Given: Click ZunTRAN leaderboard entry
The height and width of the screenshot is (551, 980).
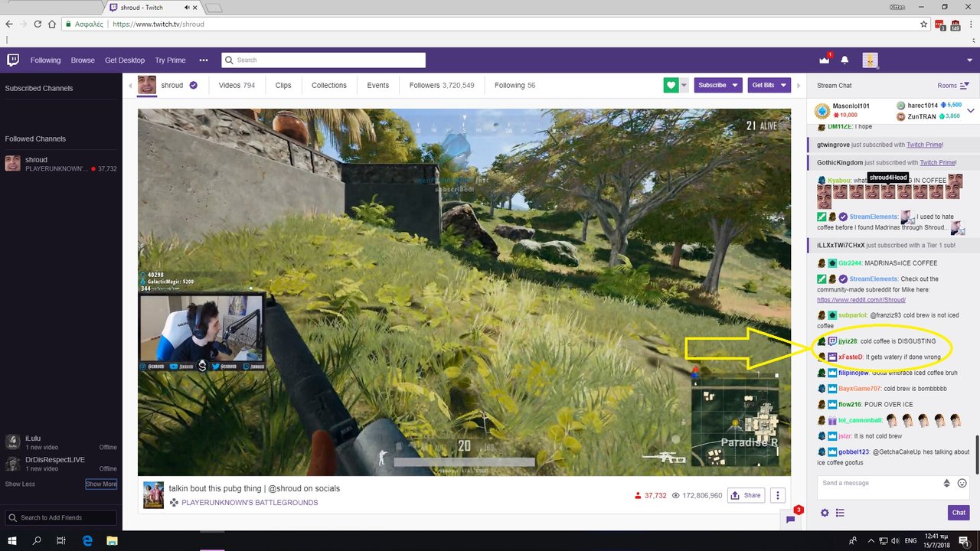Looking at the screenshot, I should [929, 116].
